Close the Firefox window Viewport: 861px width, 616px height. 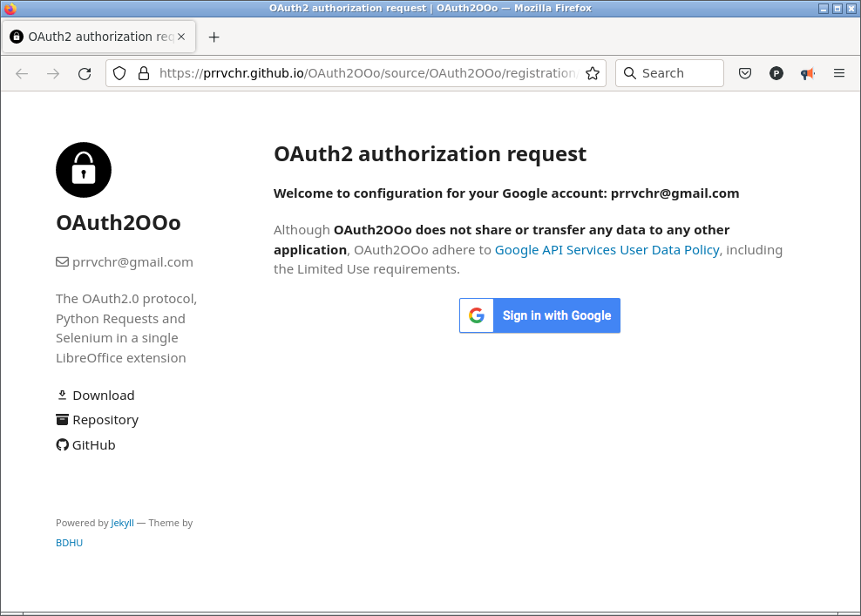point(851,8)
